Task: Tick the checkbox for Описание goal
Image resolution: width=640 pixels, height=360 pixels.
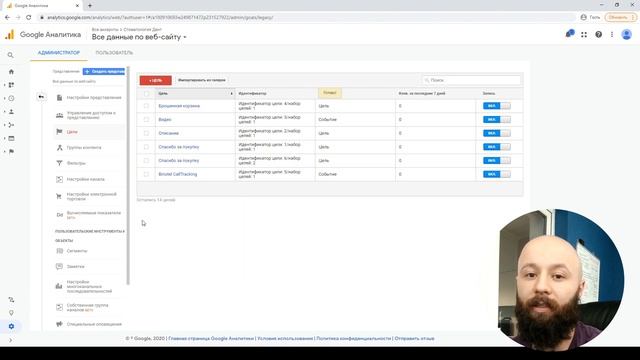Action: click(146, 133)
